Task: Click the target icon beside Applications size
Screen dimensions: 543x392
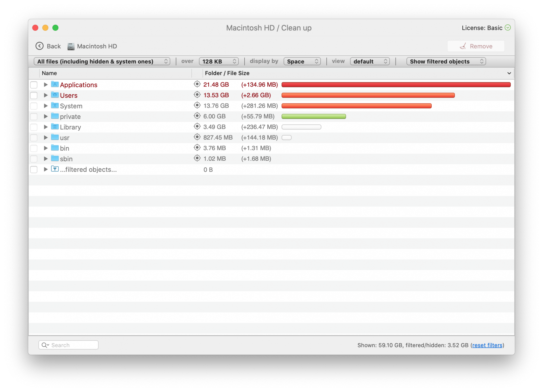Action: (x=197, y=84)
